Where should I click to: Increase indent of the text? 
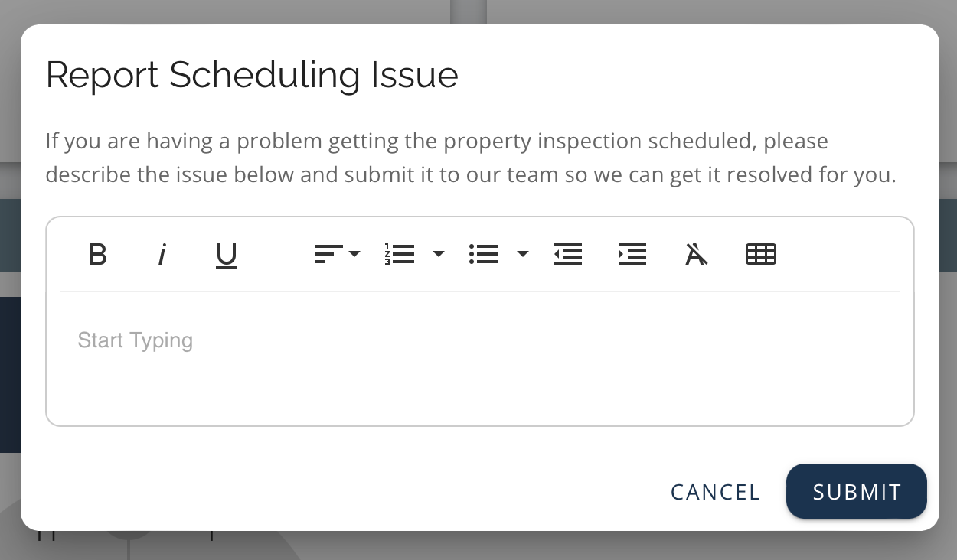click(x=632, y=254)
